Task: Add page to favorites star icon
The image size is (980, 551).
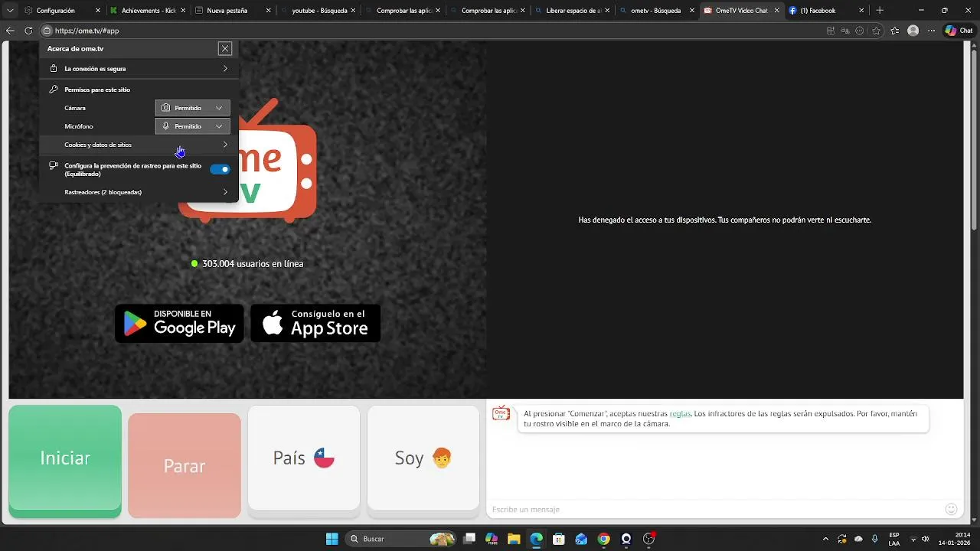Action: 876,31
